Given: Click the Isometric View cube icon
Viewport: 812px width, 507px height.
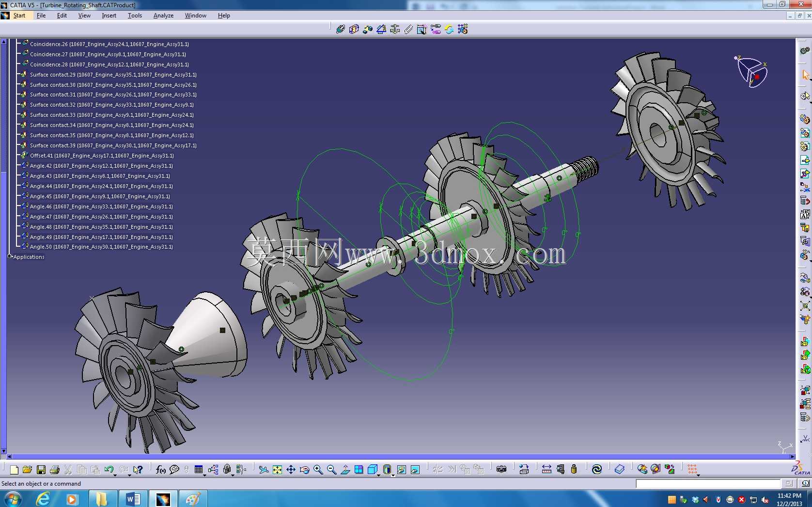Looking at the screenshot, I should click(372, 469).
